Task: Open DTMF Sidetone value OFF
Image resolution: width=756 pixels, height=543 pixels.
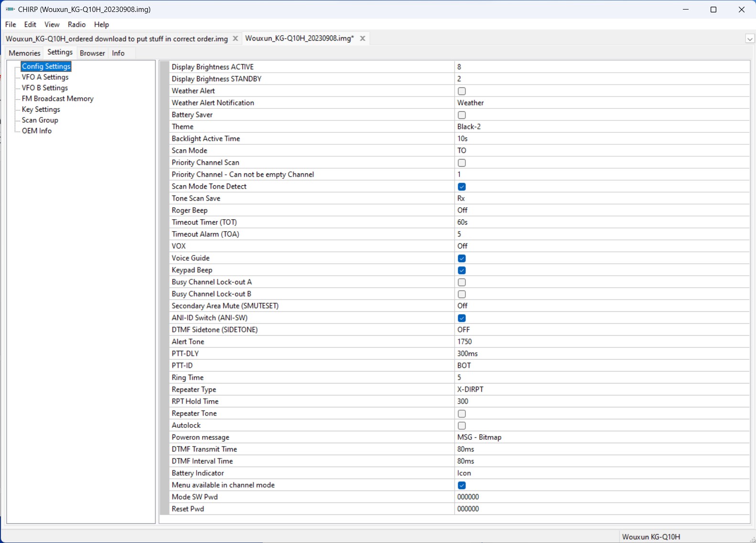Action: [x=602, y=330]
